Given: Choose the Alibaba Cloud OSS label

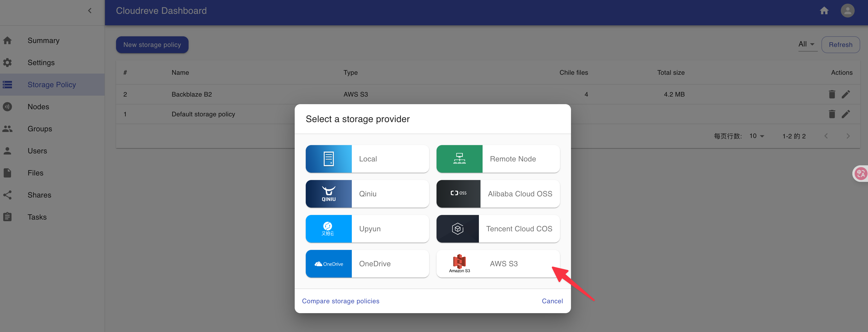Looking at the screenshot, I should click(x=520, y=194).
